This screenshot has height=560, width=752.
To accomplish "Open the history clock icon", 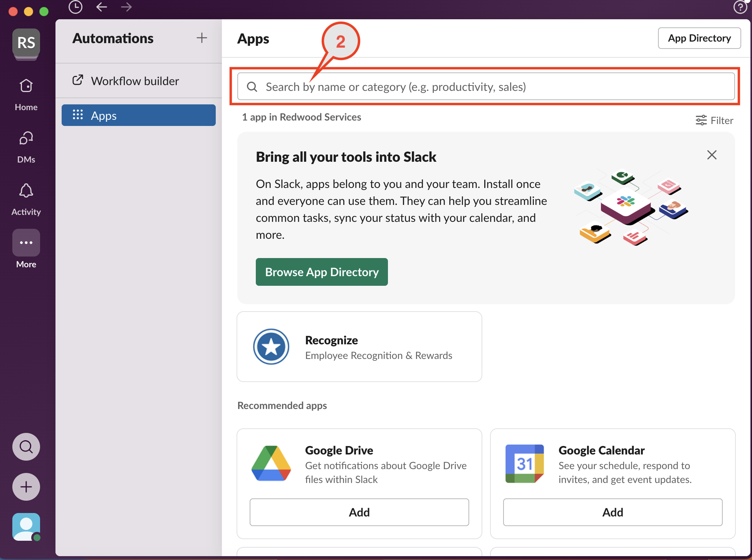I will tap(76, 7).
